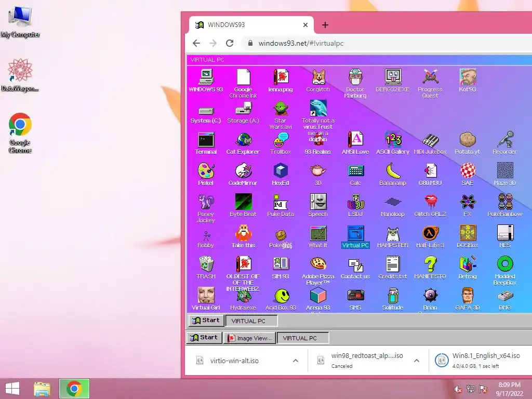Image resolution: width=532 pixels, height=399 pixels.
Task: Open Maze 3D icon
Action: [x=504, y=175]
